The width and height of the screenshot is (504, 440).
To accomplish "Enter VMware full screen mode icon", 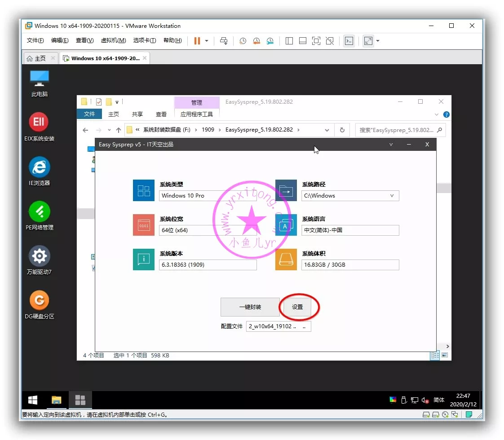I will point(316,41).
